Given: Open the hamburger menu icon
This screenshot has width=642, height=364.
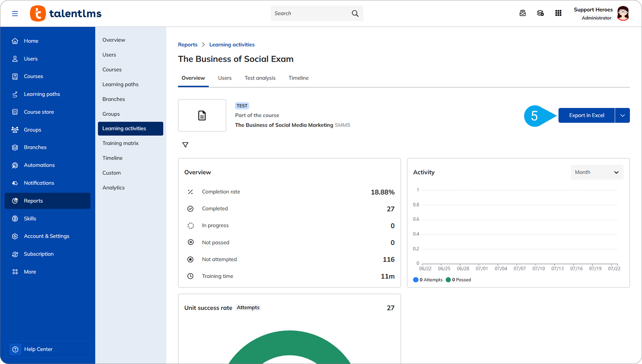Looking at the screenshot, I should coord(15,13).
